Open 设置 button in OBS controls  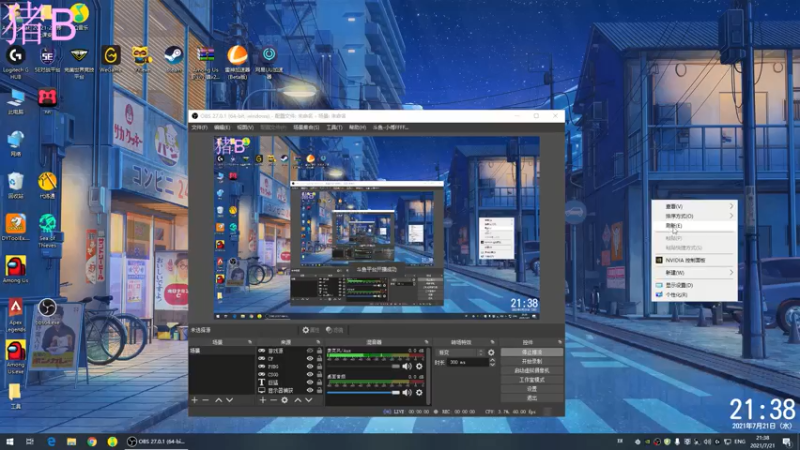(x=532, y=389)
